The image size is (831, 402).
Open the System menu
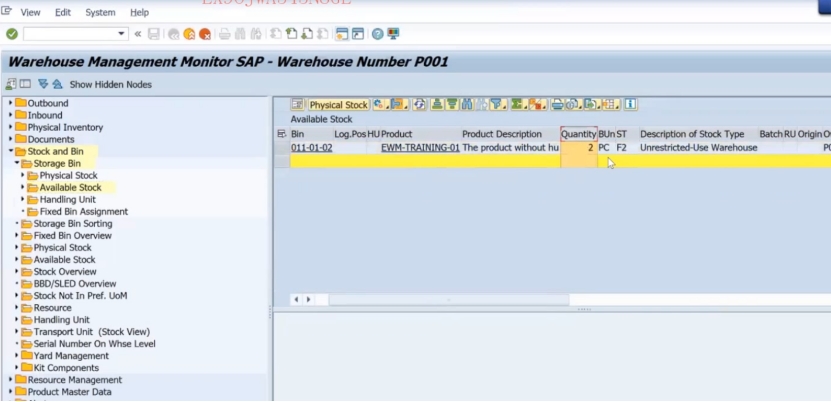tap(100, 12)
